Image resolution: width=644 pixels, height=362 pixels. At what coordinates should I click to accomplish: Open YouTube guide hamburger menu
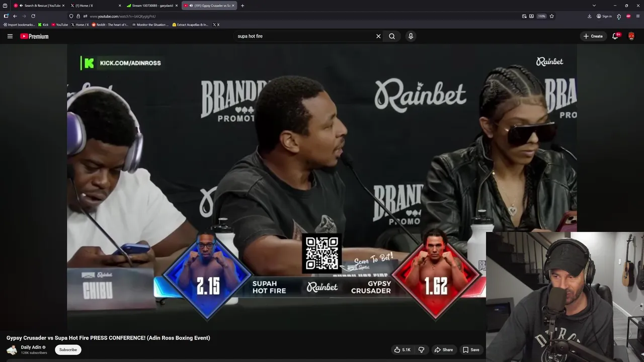(10, 36)
